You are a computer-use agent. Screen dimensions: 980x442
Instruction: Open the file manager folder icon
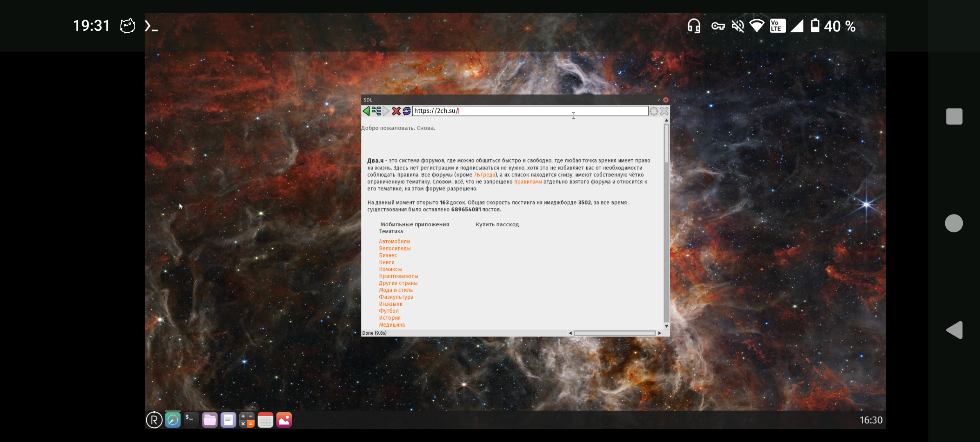[x=210, y=420]
